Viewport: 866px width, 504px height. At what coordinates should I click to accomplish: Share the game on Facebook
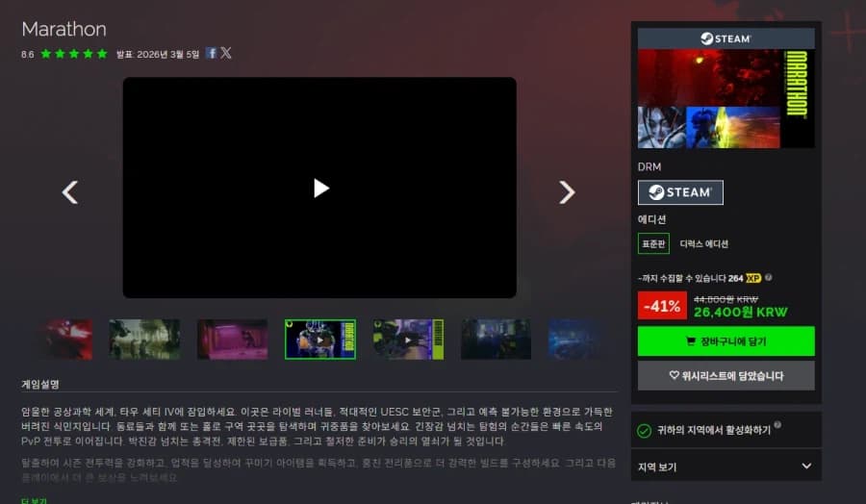coord(211,53)
